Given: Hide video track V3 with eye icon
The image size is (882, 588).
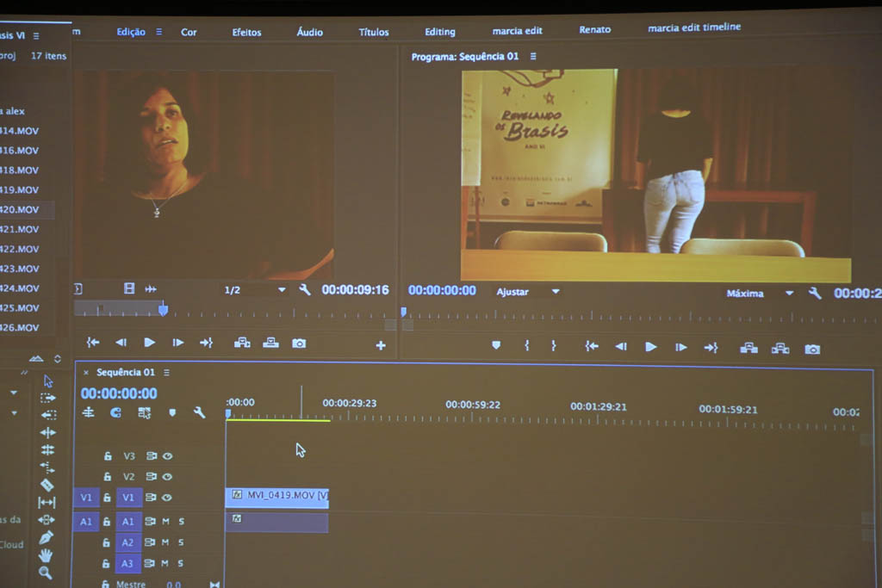Looking at the screenshot, I should (x=168, y=456).
